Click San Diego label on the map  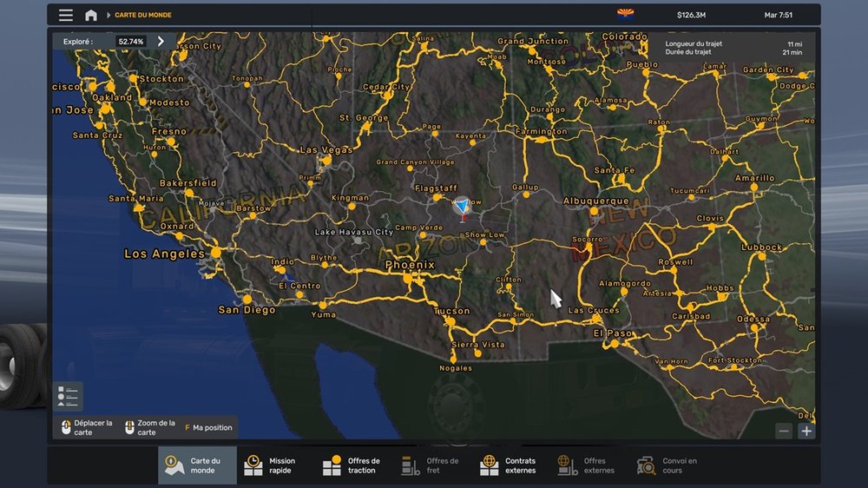coord(247,310)
